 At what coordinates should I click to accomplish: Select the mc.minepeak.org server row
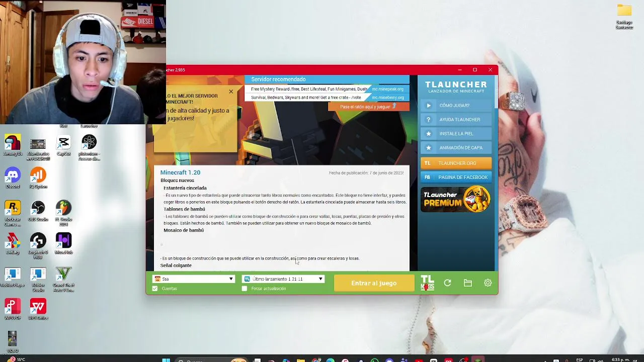327,89
